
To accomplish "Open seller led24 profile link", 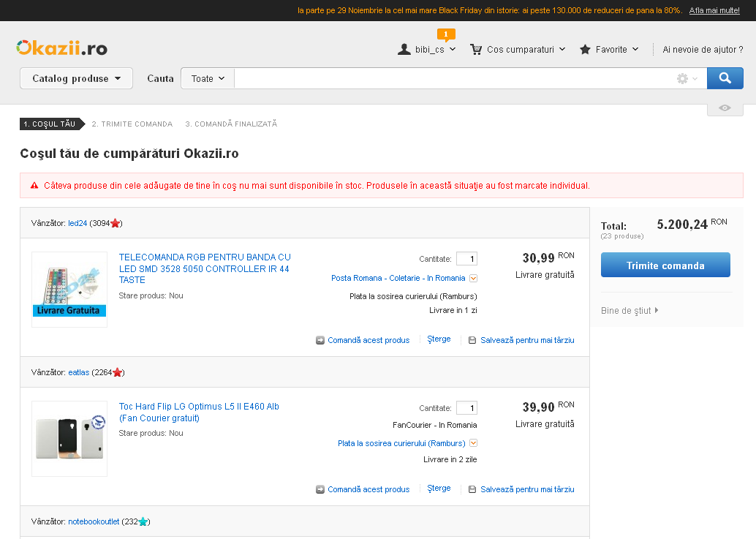I will tap(78, 223).
